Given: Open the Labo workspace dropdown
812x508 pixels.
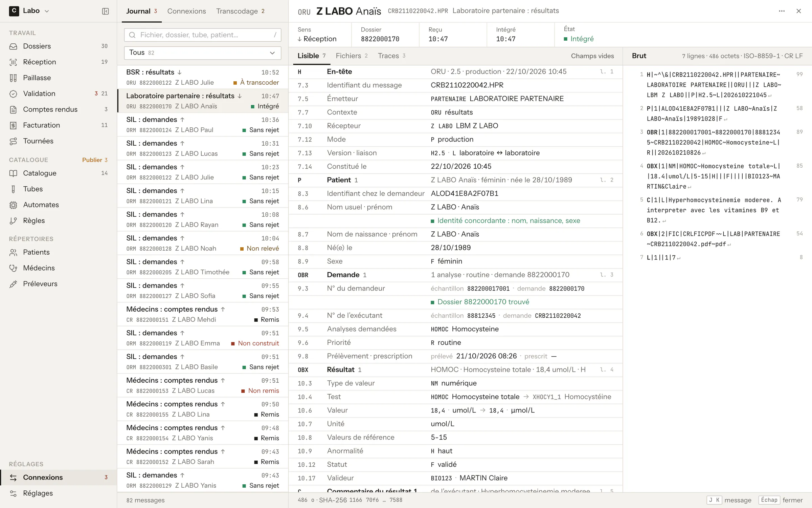Looking at the screenshot, I should pos(29,11).
